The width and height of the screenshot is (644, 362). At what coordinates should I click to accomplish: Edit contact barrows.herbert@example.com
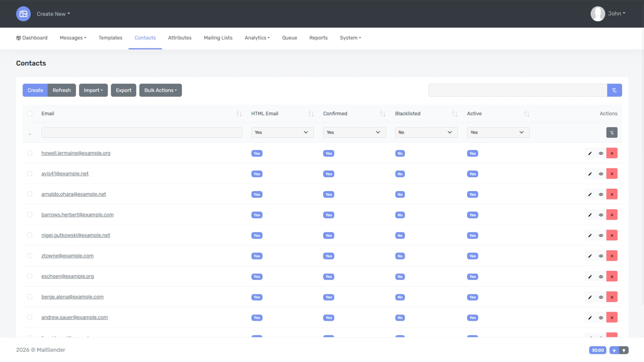[590, 215]
